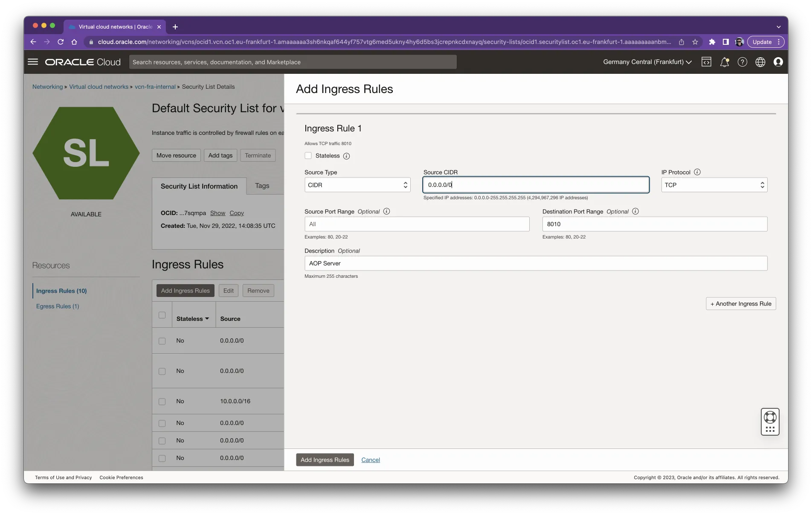Click the Source Port Range info icon
812x515 pixels.
point(386,211)
